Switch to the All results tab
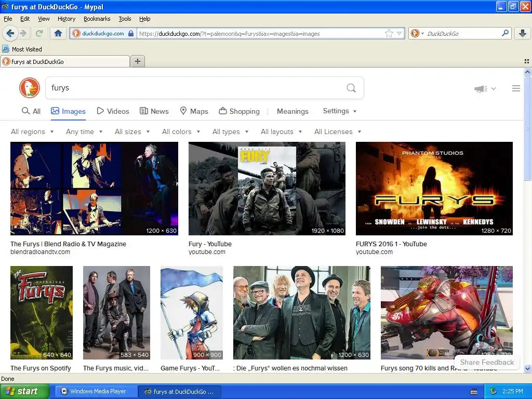This screenshot has width=532, height=399. [31, 111]
